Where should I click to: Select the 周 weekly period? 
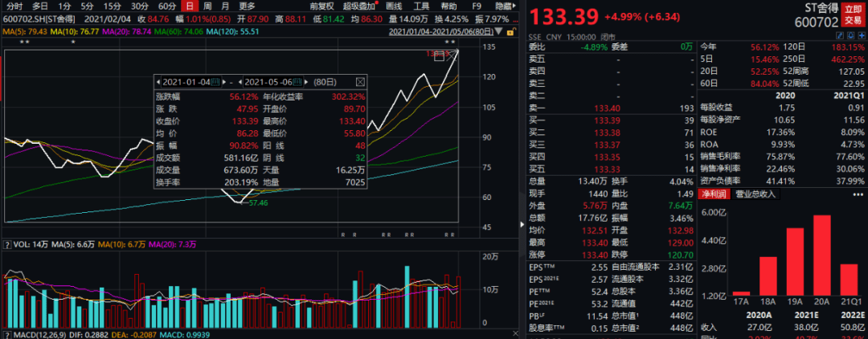207,6
